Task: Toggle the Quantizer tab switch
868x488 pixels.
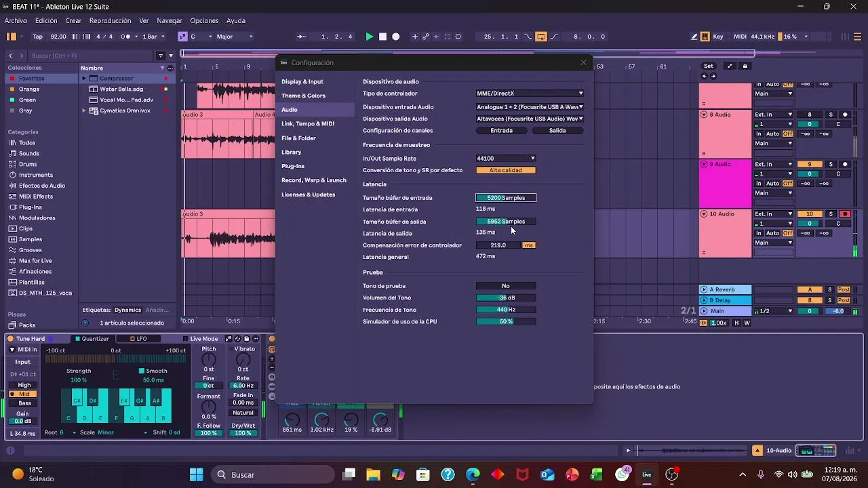Action: 78,339
